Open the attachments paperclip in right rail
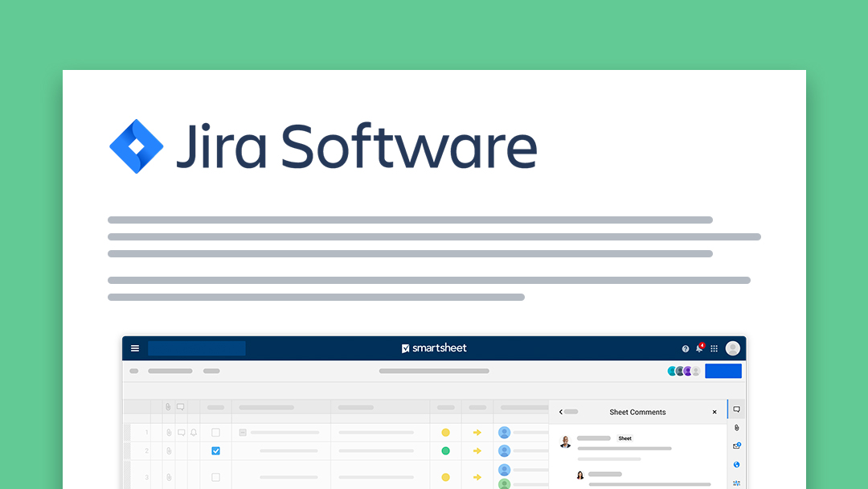This screenshot has width=868, height=489. [x=737, y=428]
